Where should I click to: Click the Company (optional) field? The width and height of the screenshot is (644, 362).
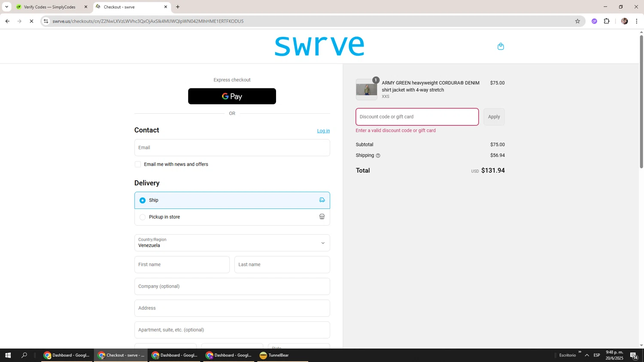(x=232, y=287)
